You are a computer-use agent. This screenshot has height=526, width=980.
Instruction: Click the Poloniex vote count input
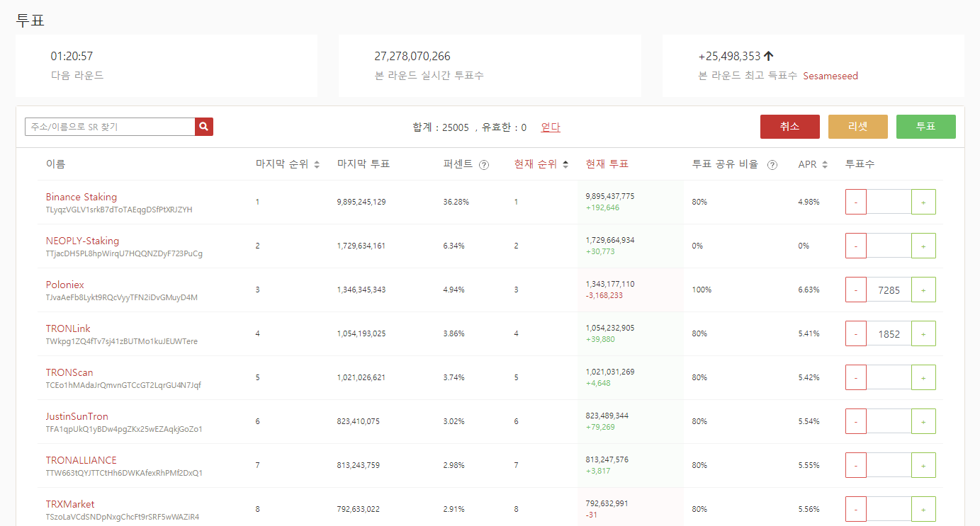pyautogui.click(x=889, y=290)
